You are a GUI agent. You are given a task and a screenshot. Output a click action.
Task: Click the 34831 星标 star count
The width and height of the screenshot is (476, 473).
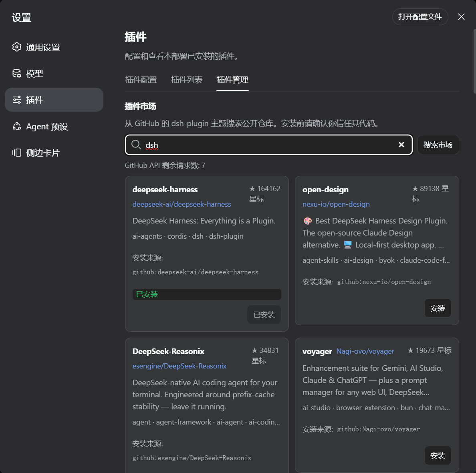265,355
